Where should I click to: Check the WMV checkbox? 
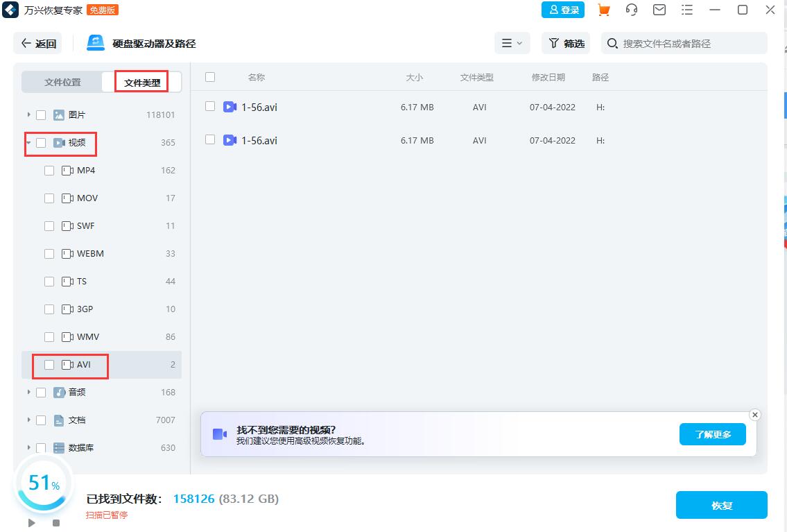[49, 337]
